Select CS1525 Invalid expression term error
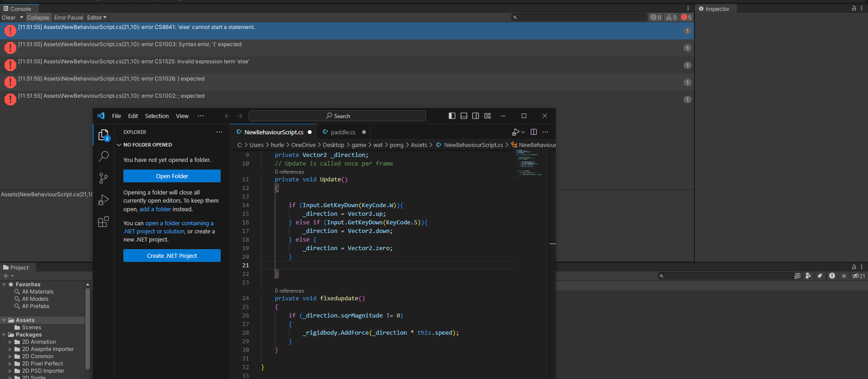Image resolution: width=868 pixels, height=379 pixels. [347, 65]
